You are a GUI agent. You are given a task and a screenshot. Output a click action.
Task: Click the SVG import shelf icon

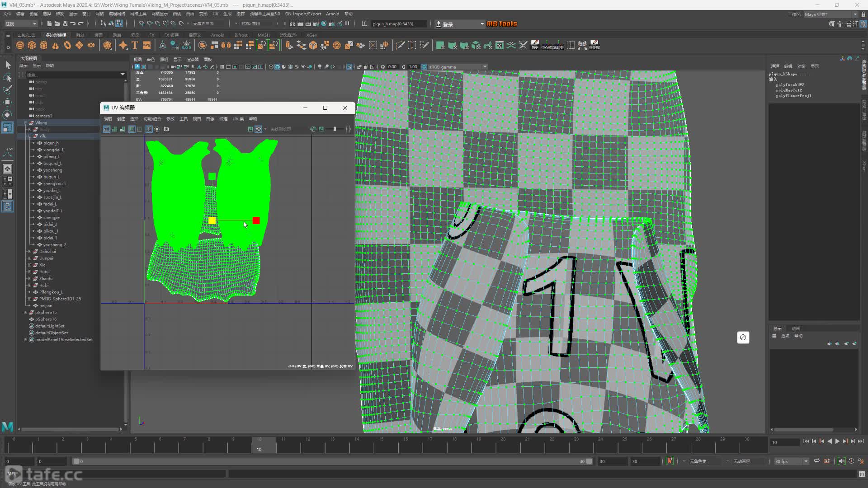click(x=146, y=45)
